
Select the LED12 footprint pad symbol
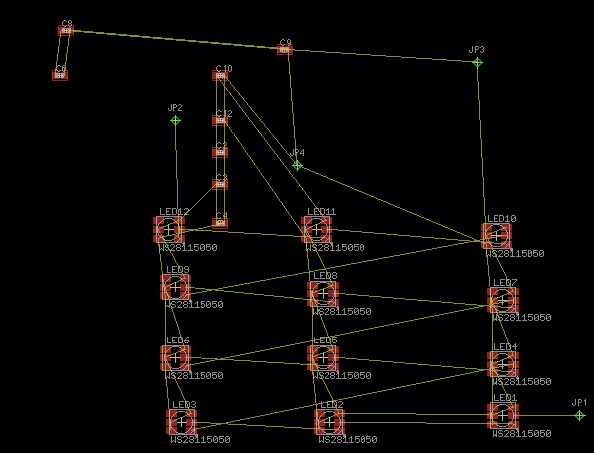[169, 230]
